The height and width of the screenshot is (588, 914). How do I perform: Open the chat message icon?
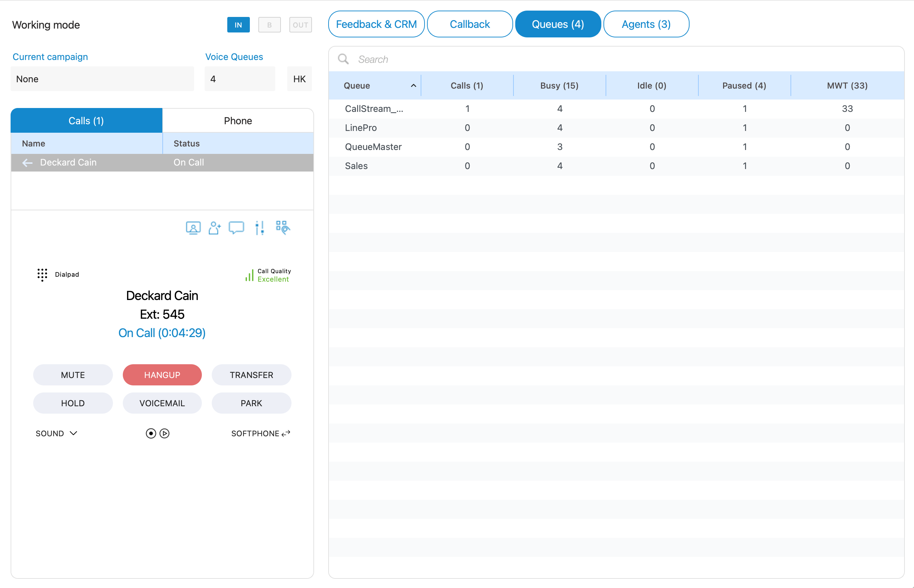pos(236,228)
